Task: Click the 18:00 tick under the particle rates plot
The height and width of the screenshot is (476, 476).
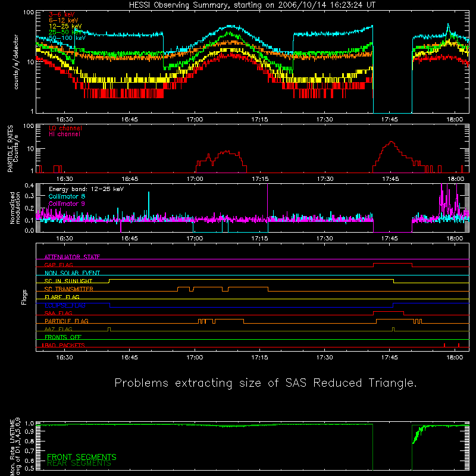Action: (455, 179)
